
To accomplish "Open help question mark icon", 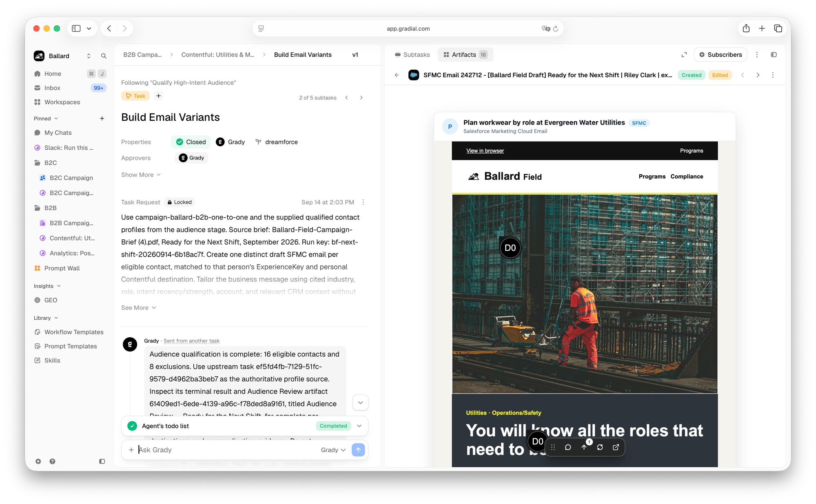I will click(x=52, y=461).
